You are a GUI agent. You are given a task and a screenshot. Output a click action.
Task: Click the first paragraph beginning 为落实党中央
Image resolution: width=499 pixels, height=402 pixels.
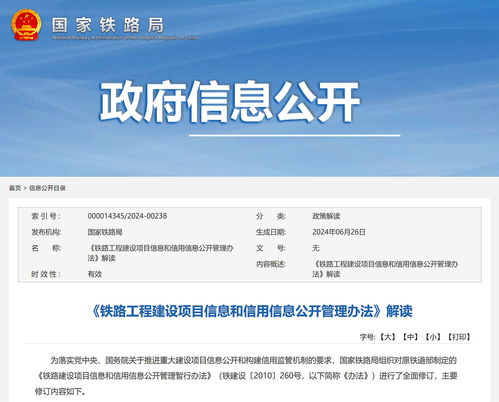click(246, 376)
